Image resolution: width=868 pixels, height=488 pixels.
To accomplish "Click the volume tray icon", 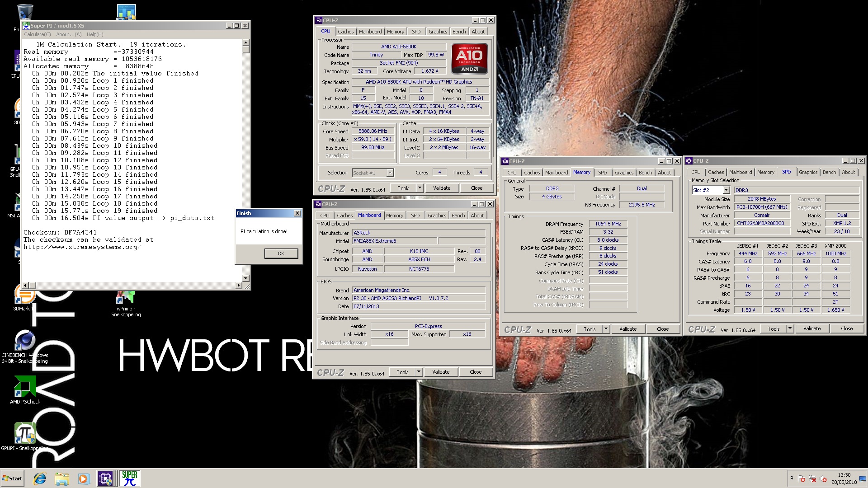I will 823,479.
